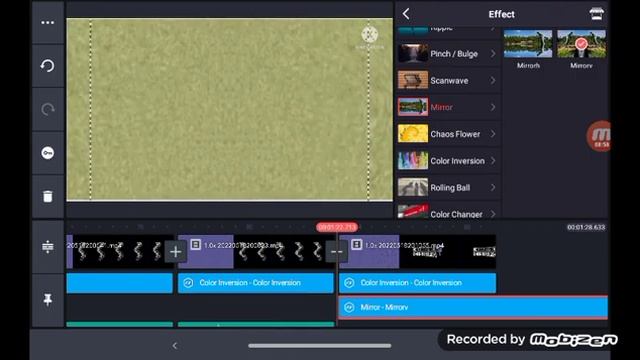Tap effect icon on third Color Inversion layer
The width and height of the screenshot is (640, 360).
pos(349,283)
